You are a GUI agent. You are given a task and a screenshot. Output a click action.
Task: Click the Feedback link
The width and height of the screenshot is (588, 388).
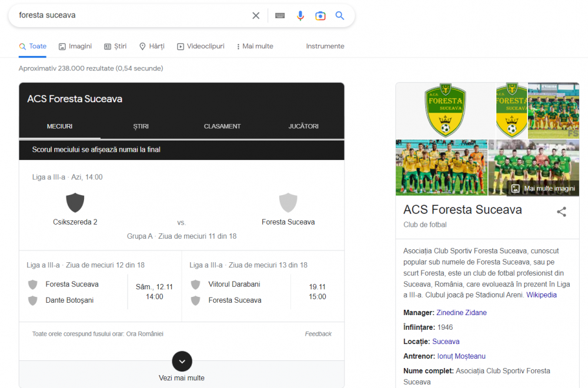[x=318, y=334]
